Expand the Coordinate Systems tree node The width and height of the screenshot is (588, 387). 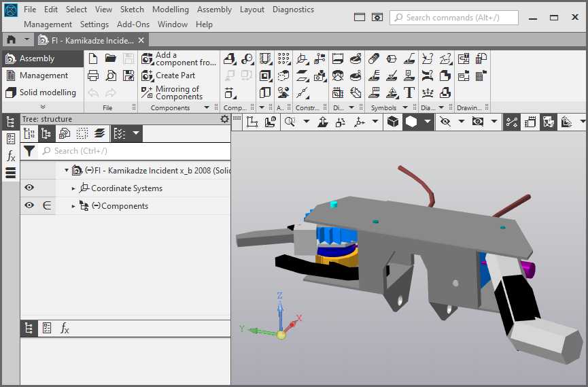pyautogui.click(x=74, y=188)
